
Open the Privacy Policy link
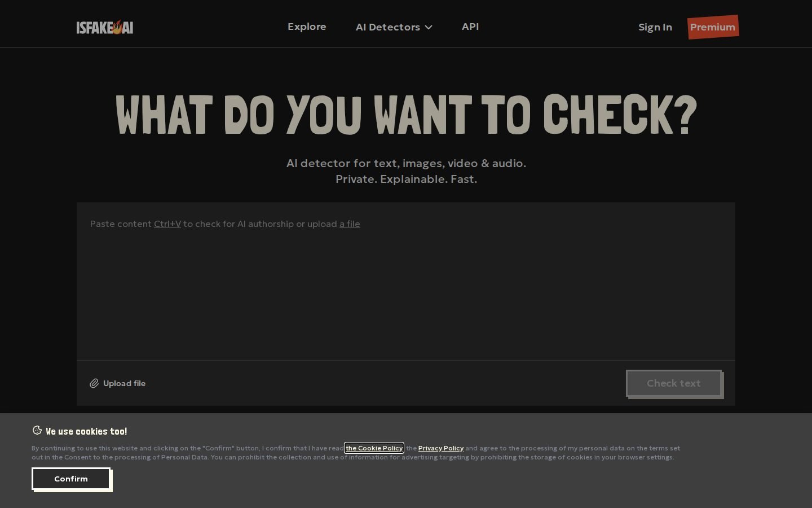(x=441, y=448)
